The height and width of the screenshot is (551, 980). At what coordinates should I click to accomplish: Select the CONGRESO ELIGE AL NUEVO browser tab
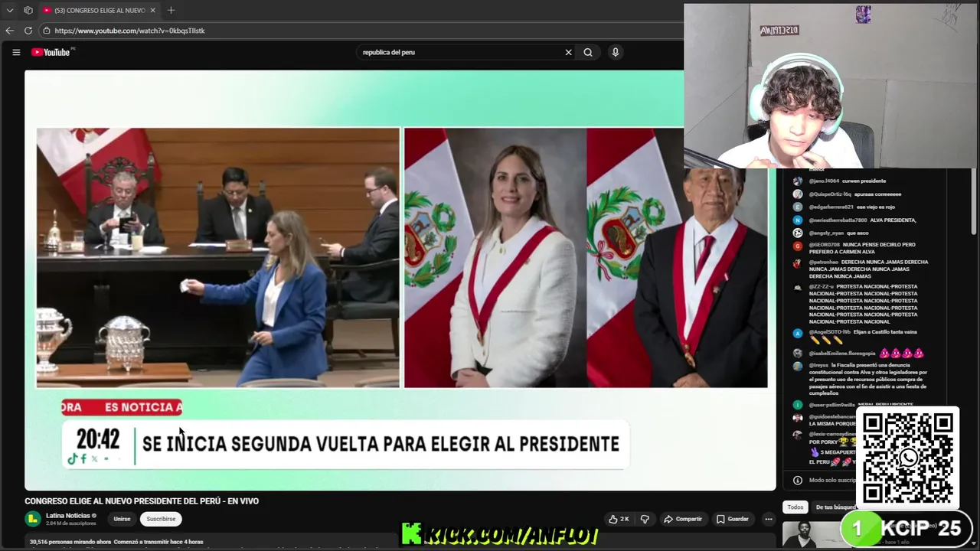(x=99, y=10)
